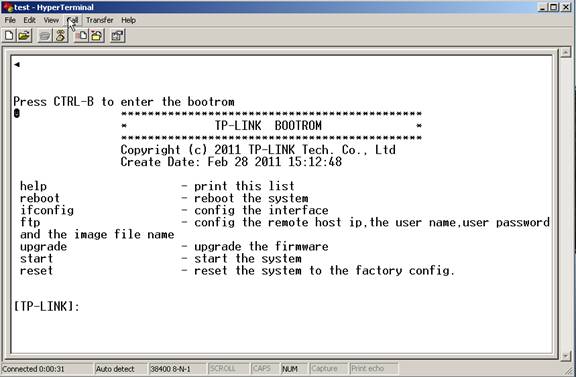
Task: Open the View menu
Action: pos(51,20)
